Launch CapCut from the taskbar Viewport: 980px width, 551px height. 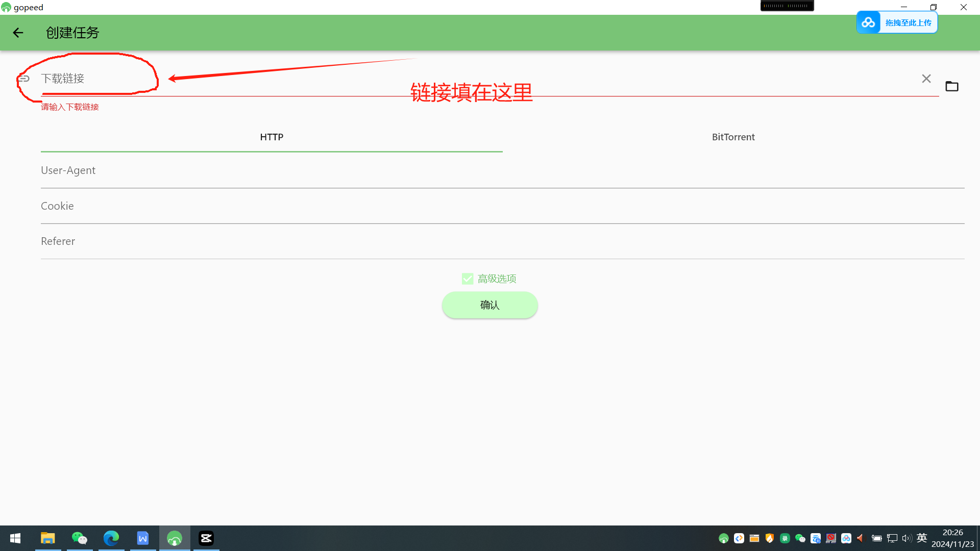tap(206, 538)
